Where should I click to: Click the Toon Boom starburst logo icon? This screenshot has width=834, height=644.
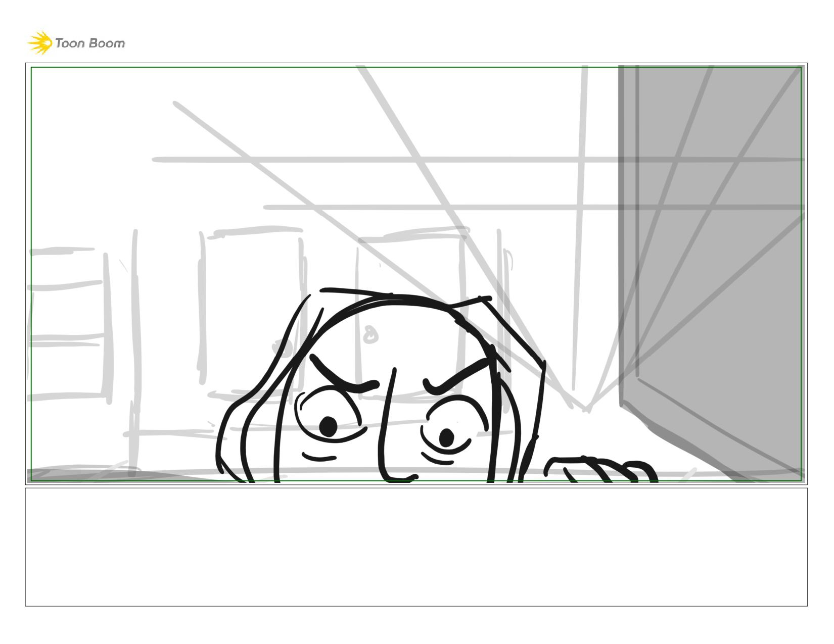[x=40, y=42]
